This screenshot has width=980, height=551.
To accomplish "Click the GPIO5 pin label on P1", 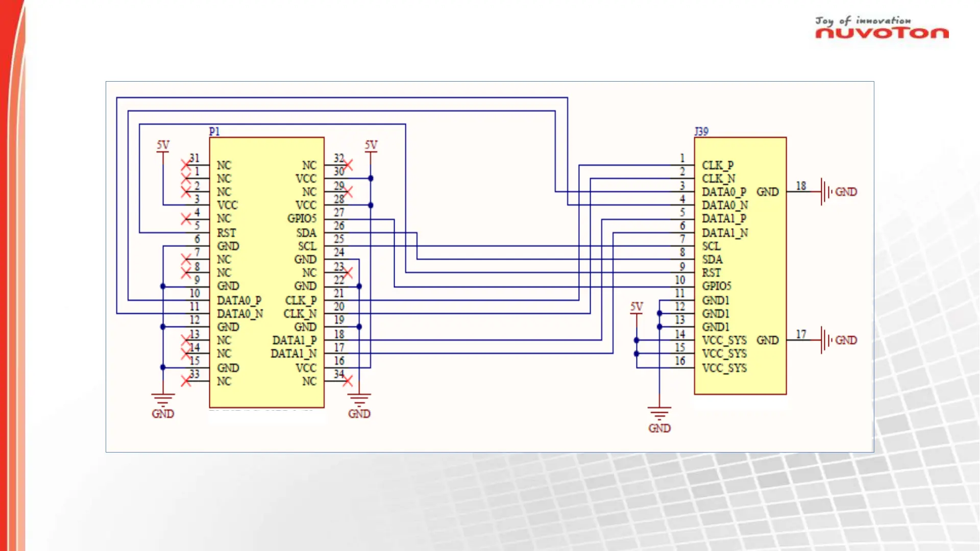I will tap(302, 218).
